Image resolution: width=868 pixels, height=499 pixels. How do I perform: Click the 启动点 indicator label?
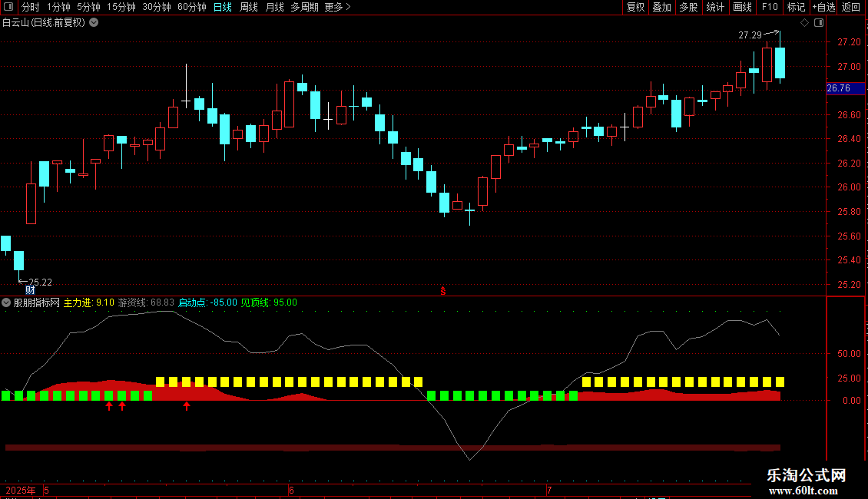[207, 302]
